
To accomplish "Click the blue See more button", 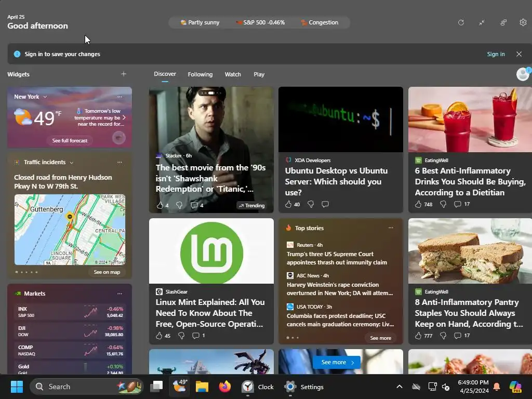I will tap(338, 362).
